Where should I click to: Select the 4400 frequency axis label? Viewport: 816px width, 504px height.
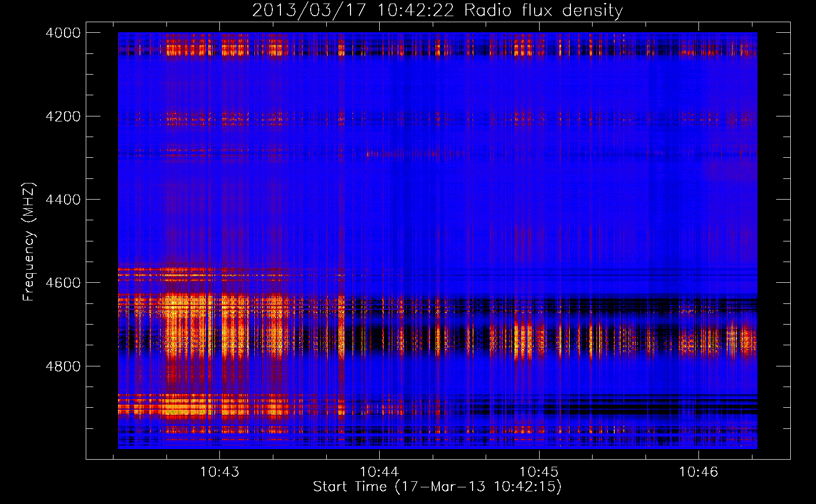click(63, 200)
